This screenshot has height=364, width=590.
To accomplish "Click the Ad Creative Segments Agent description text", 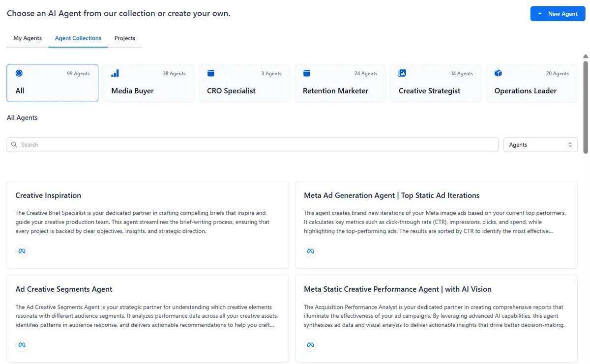I will (147, 316).
